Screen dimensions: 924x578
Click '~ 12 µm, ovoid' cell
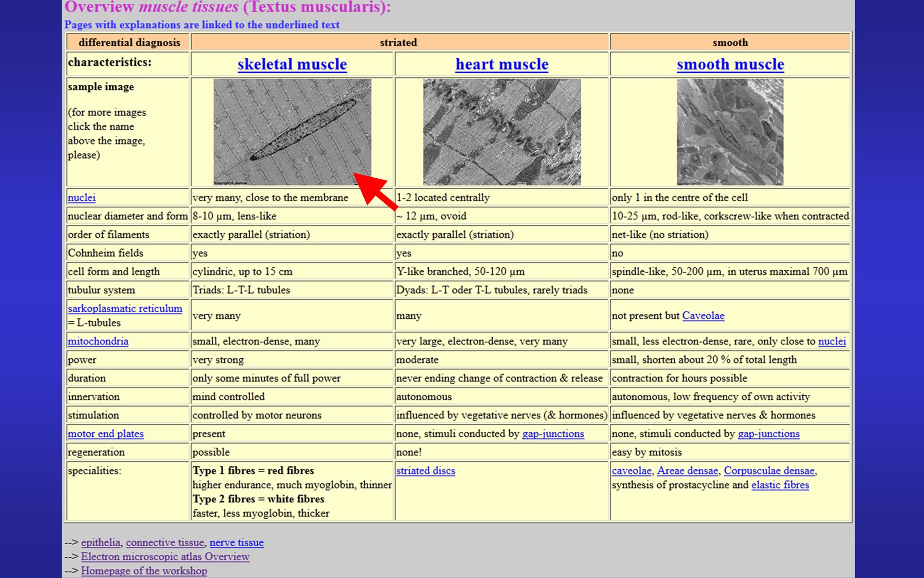(502, 216)
